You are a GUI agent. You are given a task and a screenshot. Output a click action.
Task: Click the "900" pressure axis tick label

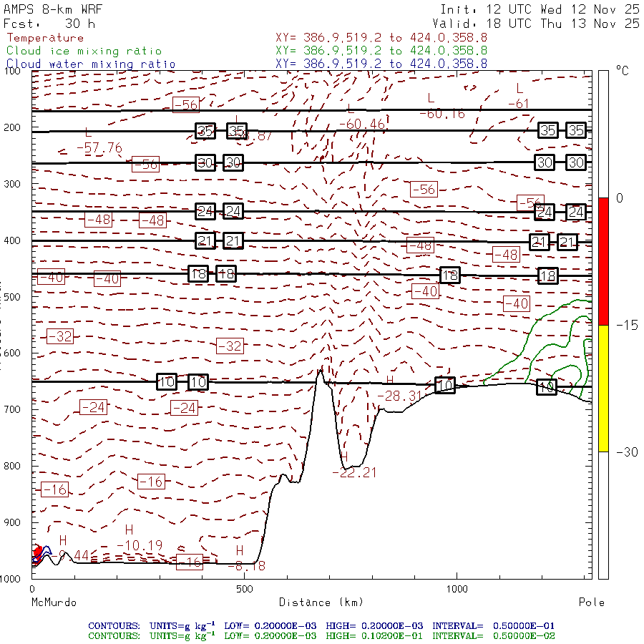[x=12, y=522]
